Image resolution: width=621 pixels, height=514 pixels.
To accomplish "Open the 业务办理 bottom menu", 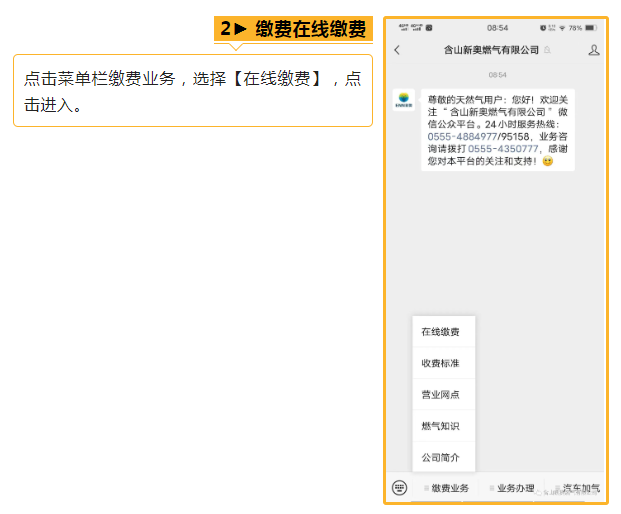I will point(512,488).
